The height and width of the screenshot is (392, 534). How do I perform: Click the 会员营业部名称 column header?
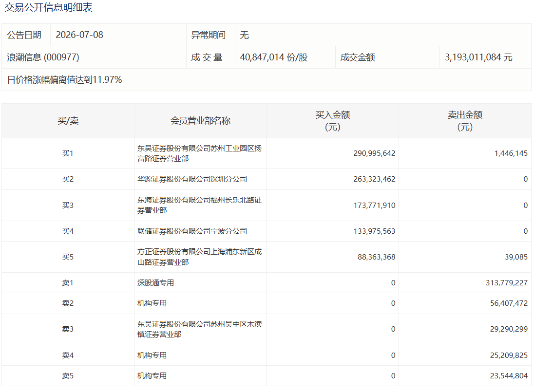200,121
